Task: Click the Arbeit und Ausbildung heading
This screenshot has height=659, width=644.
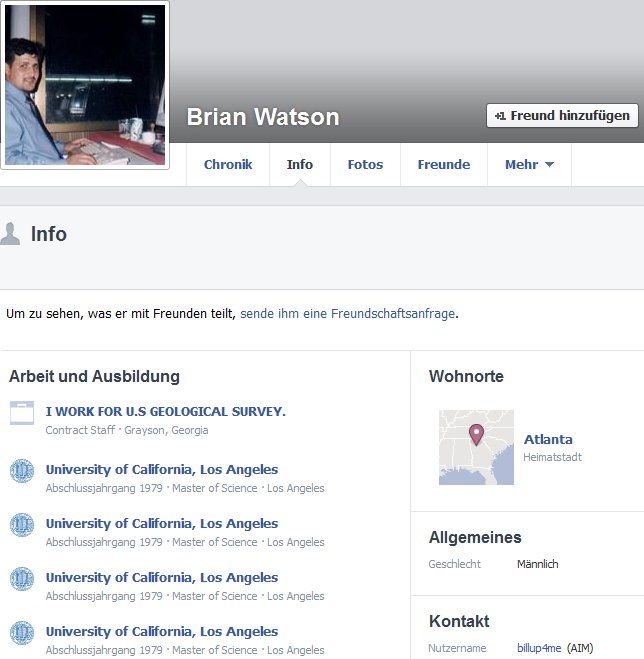Action: click(95, 377)
